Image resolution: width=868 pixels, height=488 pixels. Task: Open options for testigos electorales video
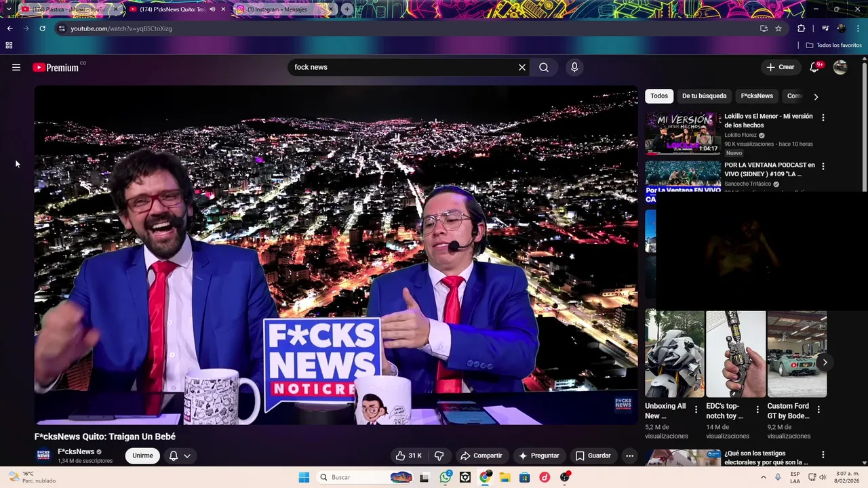click(823, 455)
